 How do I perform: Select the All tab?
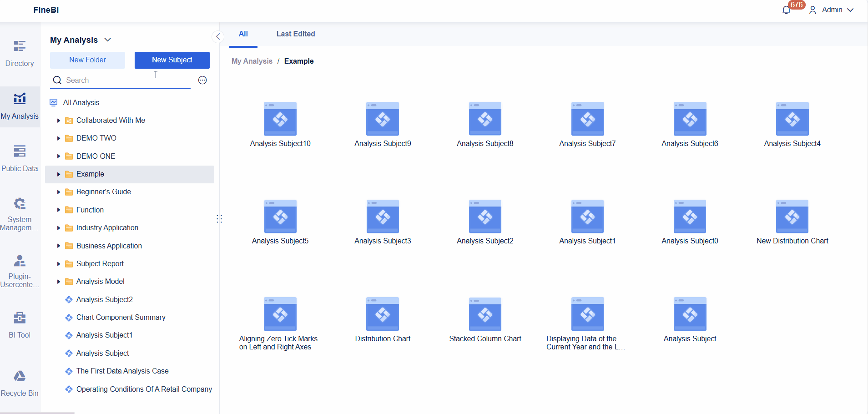coord(243,34)
